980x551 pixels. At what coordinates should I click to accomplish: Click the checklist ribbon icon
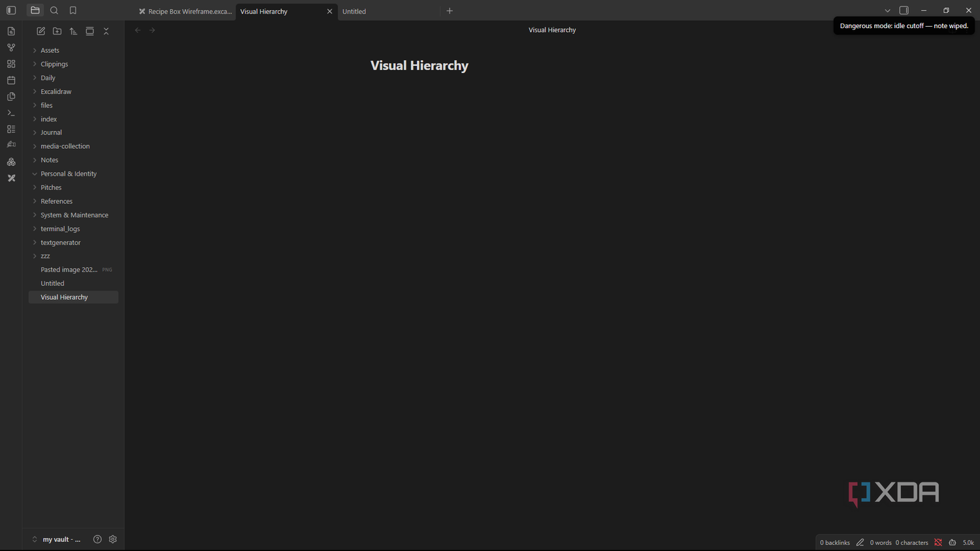tap(11, 129)
